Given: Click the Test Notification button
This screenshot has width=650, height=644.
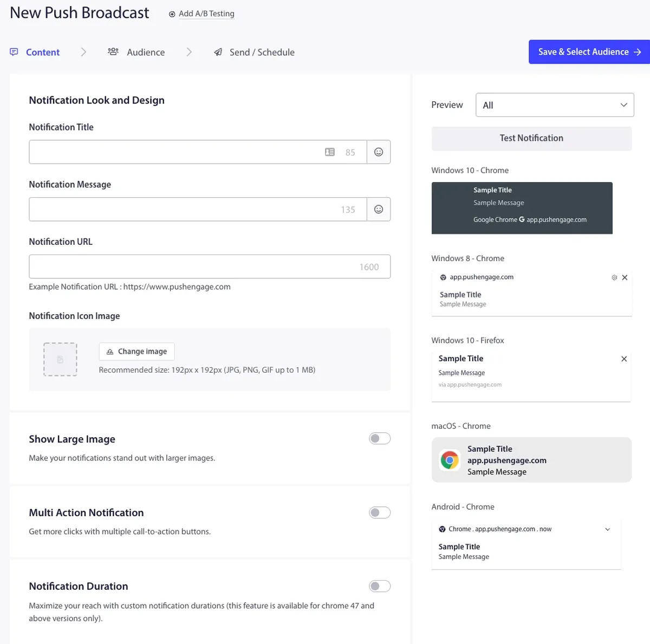Looking at the screenshot, I should (x=531, y=139).
